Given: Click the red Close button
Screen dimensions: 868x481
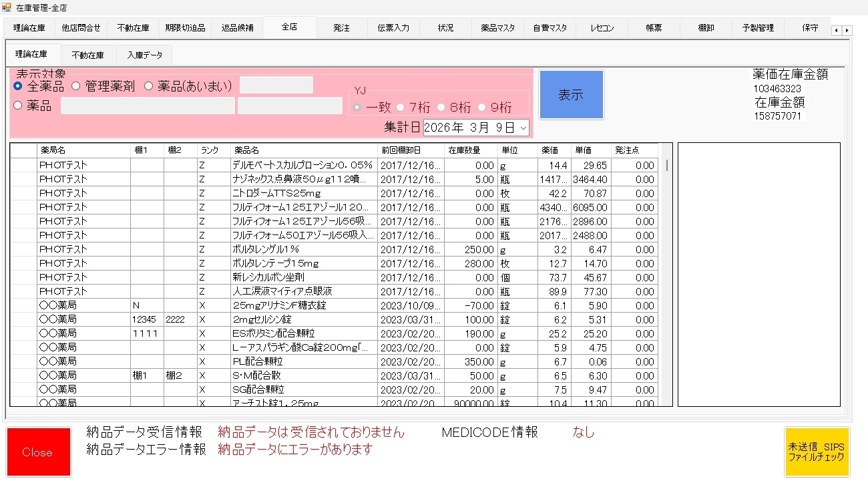Looking at the screenshot, I should (x=38, y=452).
